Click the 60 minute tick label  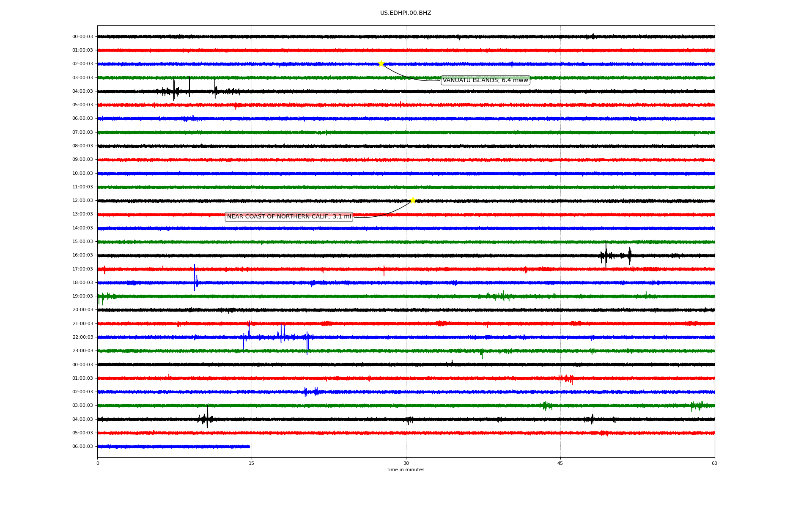point(714,463)
